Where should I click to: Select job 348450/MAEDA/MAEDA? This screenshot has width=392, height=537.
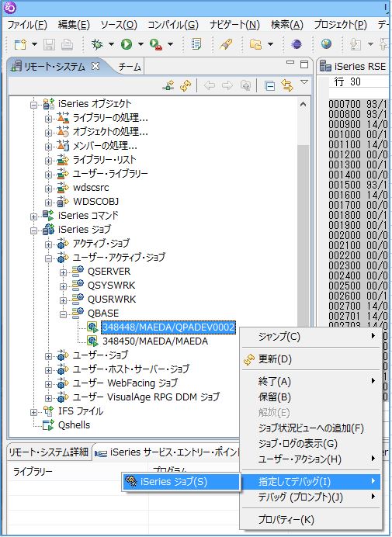pyautogui.click(x=155, y=341)
